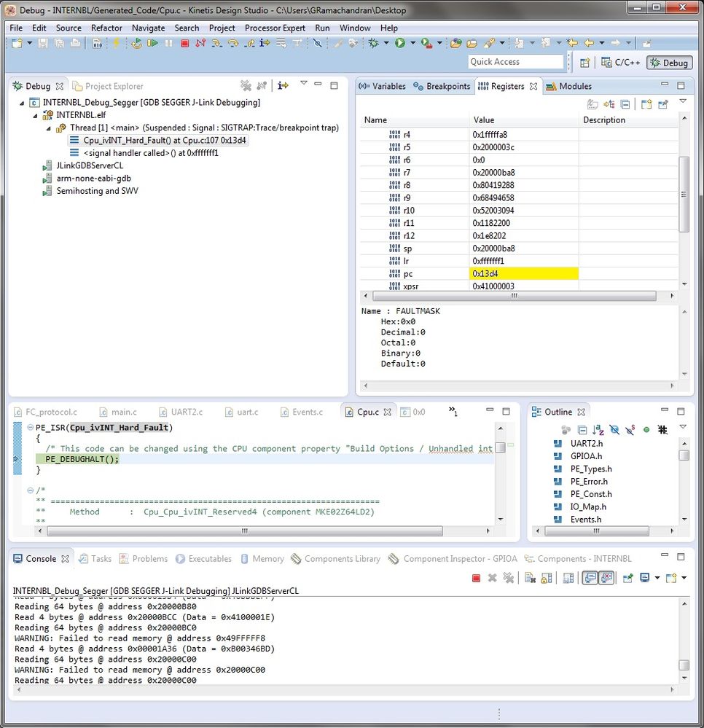Click the green Run launch icon

click(400, 43)
